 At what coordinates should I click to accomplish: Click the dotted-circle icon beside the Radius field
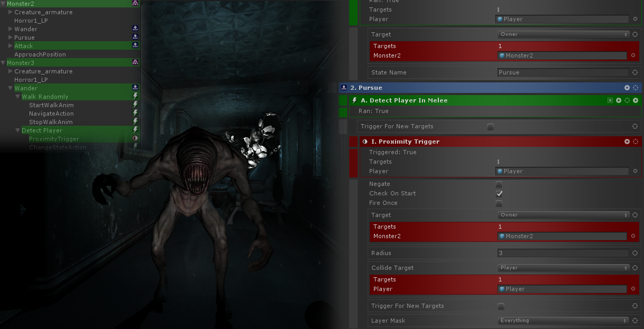click(x=636, y=253)
